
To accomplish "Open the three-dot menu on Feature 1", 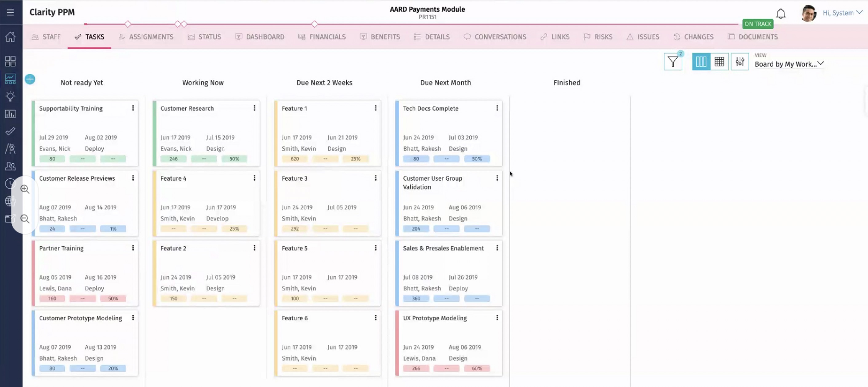I will pos(375,108).
